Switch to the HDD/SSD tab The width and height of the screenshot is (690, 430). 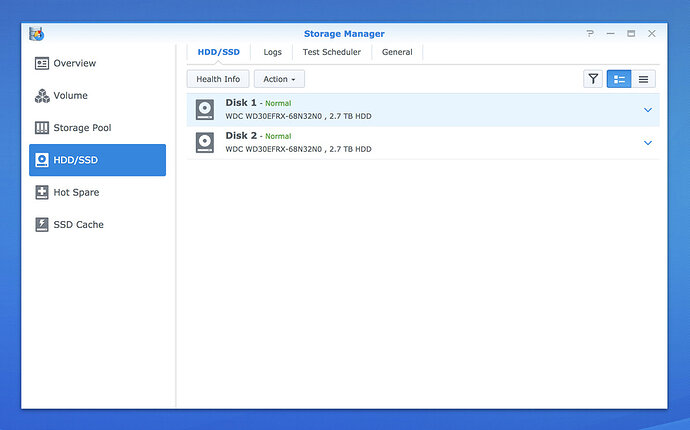[219, 52]
